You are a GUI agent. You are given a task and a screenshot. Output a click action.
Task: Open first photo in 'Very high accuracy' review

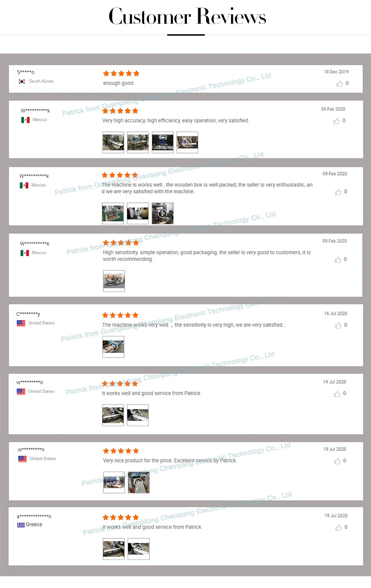[113, 142]
